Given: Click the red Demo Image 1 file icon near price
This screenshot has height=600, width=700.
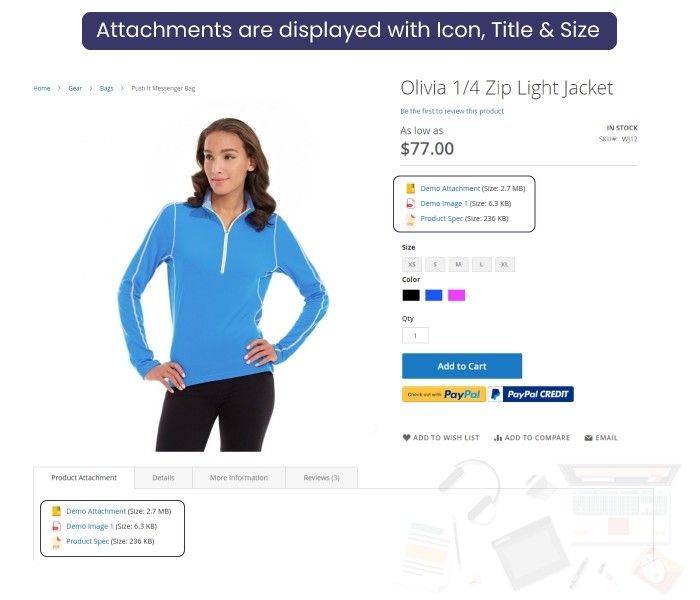Looking at the screenshot, I should [410, 204].
